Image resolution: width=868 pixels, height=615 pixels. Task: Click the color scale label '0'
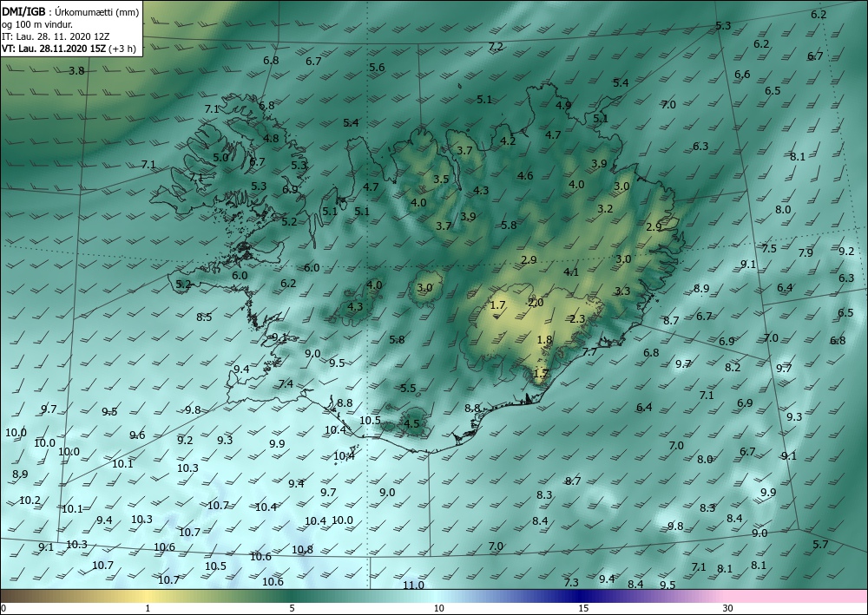[x=3, y=609]
